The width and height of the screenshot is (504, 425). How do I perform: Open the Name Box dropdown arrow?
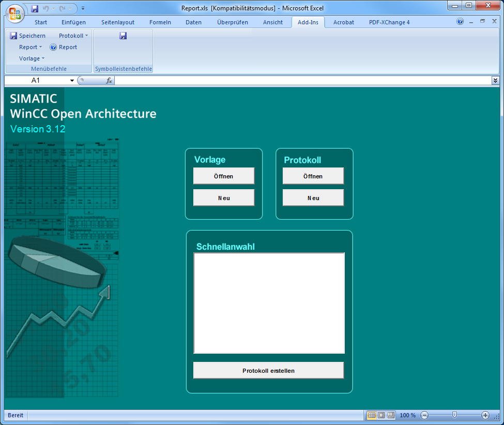point(72,80)
